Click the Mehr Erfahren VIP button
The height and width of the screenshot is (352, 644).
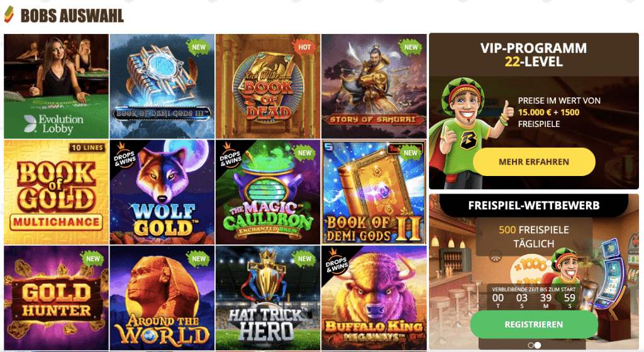[534, 162]
